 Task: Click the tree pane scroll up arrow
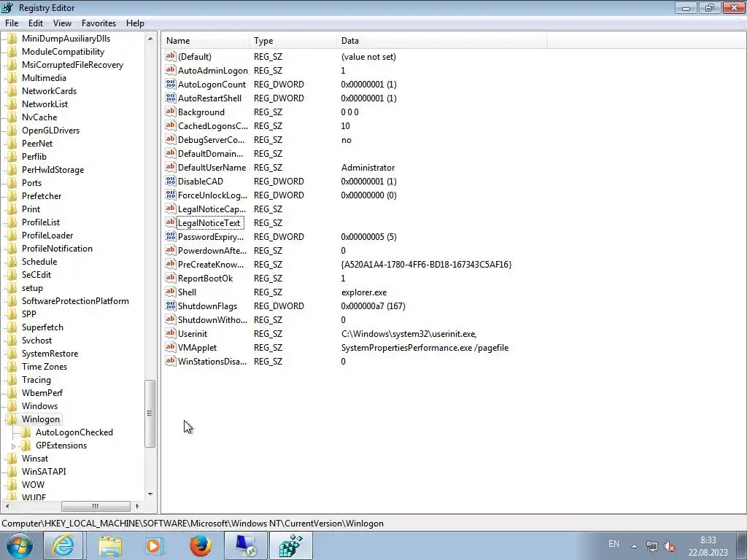point(150,39)
